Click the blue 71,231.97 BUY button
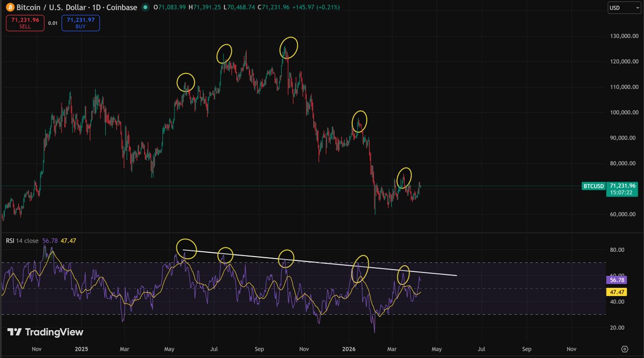Screen dimensions: 644x358 tap(80, 23)
